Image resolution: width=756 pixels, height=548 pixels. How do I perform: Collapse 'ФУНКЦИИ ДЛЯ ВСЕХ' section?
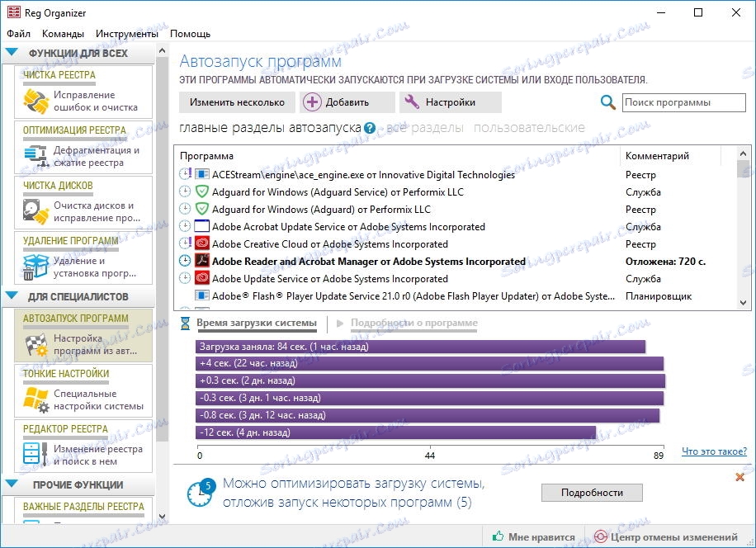[12, 51]
